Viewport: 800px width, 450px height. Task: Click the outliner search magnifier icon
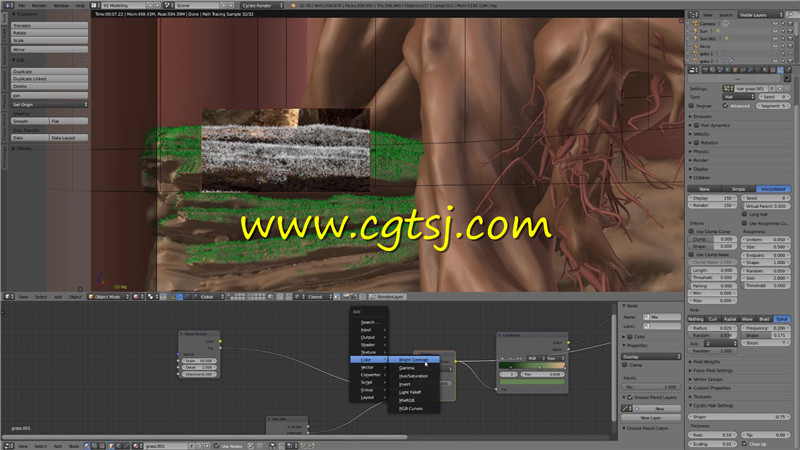point(790,15)
